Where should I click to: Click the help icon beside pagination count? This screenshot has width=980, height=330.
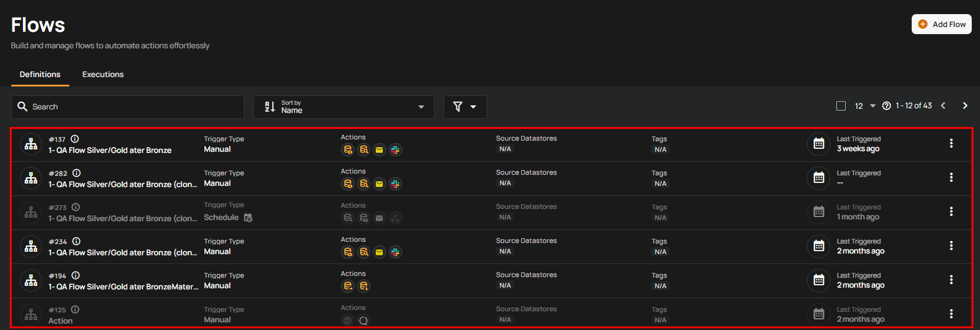click(886, 106)
